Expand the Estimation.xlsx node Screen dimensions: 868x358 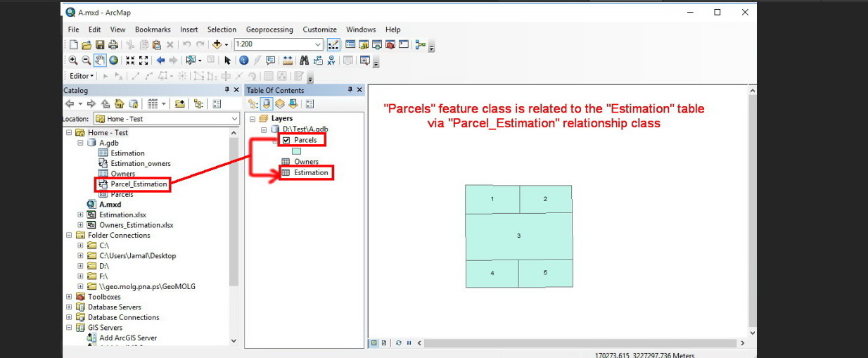click(80, 215)
